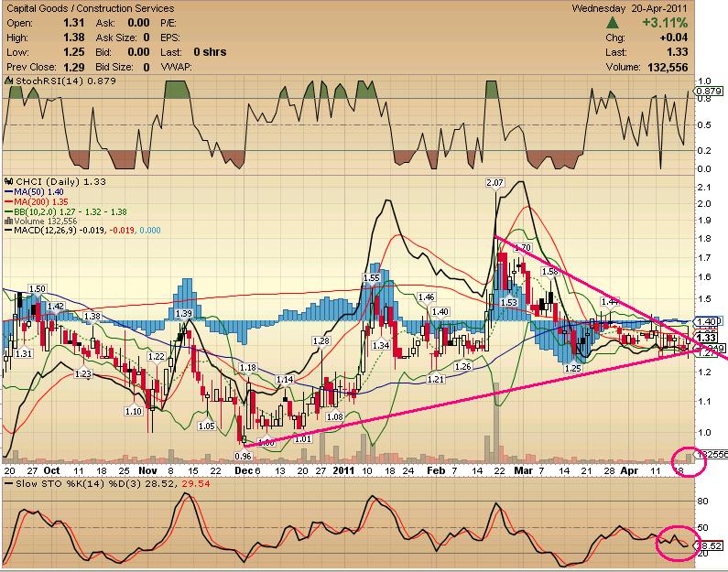The image size is (728, 572).
Task: Click the Wednesday 20-Apr-2011 date
Action: pos(630,8)
